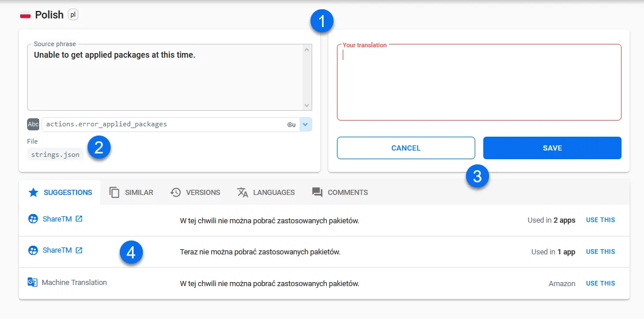The height and width of the screenshot is (319, 644).
Task: Click the 'pl' language code badge
Action: (73, 15)
